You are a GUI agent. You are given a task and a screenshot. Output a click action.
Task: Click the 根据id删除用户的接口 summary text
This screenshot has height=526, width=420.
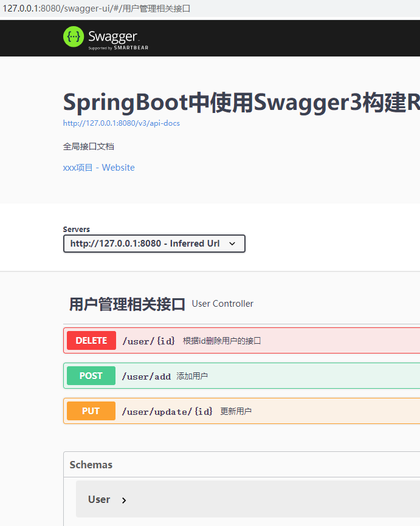pyautogui.click(x=222, y=341)
